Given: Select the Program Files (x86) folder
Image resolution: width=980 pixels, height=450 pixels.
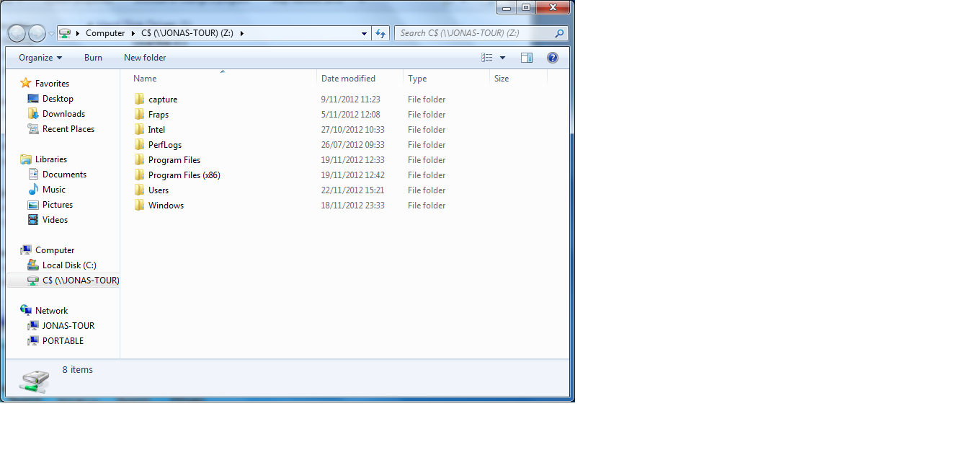Looking at the screenshot, I should coord(184,175).
